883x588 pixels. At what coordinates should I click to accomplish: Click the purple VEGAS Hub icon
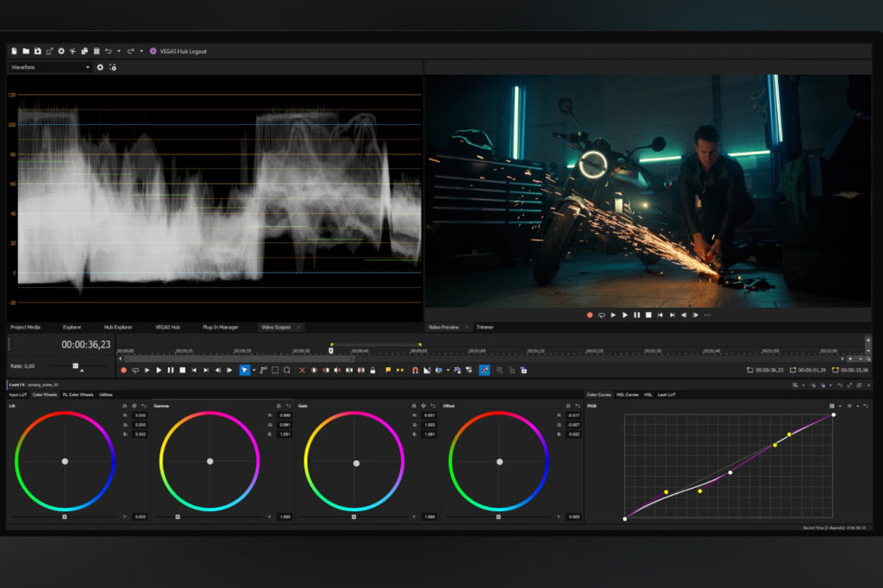coord(153,51)
